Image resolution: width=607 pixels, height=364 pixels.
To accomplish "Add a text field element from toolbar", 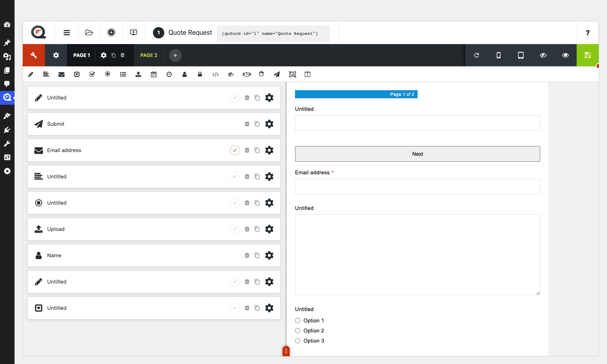I will click(x=31, y=74).
